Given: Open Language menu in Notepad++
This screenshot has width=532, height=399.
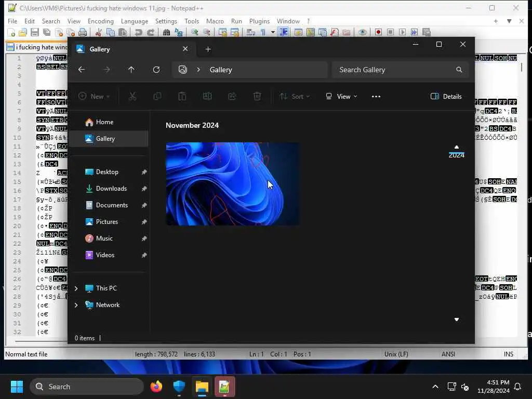Looking at the screenshot, I should [135, 21].
